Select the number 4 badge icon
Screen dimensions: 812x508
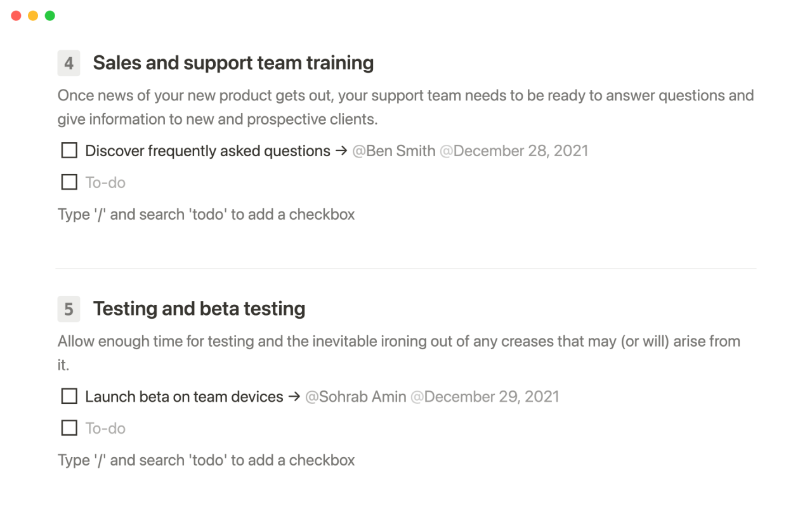pyautogui.click(x=69, y=63)
